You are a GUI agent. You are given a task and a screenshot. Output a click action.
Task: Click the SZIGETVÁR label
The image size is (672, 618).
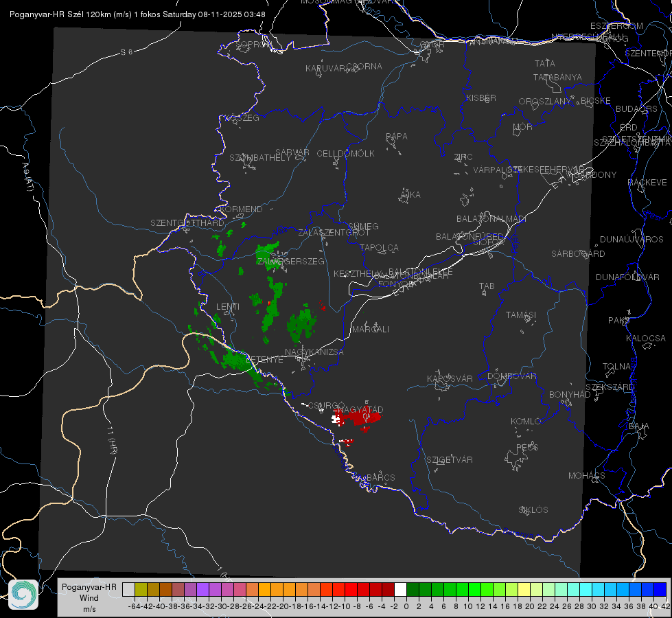[449, 459]
